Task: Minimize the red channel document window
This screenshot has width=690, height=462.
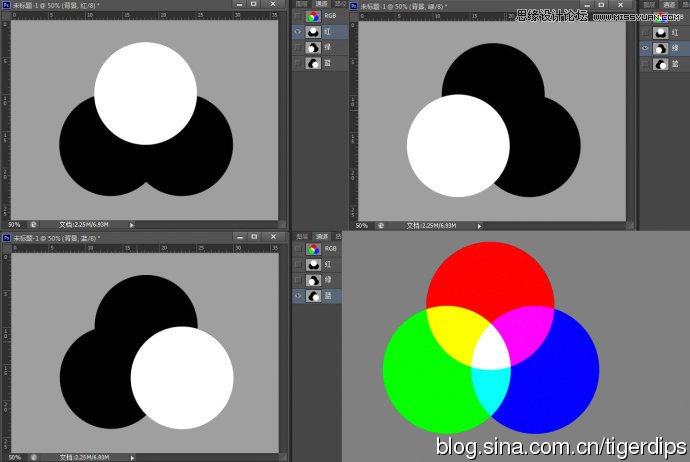Action: click(x=239, y=4)
